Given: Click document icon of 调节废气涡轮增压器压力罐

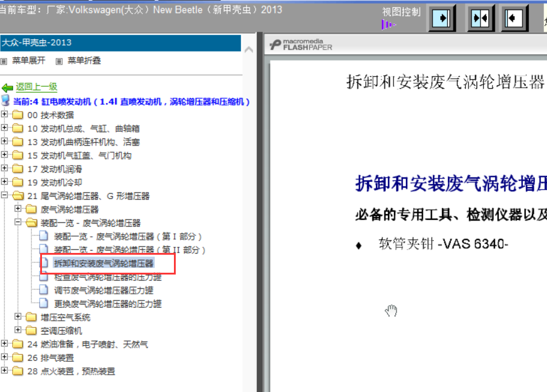Looking at the screenshot, I should [x=44, y=290].
